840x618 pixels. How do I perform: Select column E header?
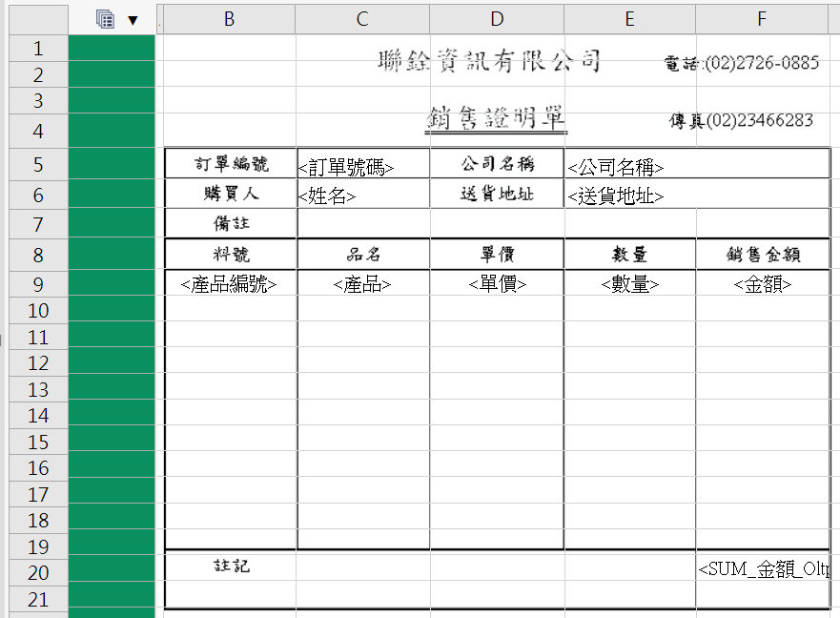629,19
